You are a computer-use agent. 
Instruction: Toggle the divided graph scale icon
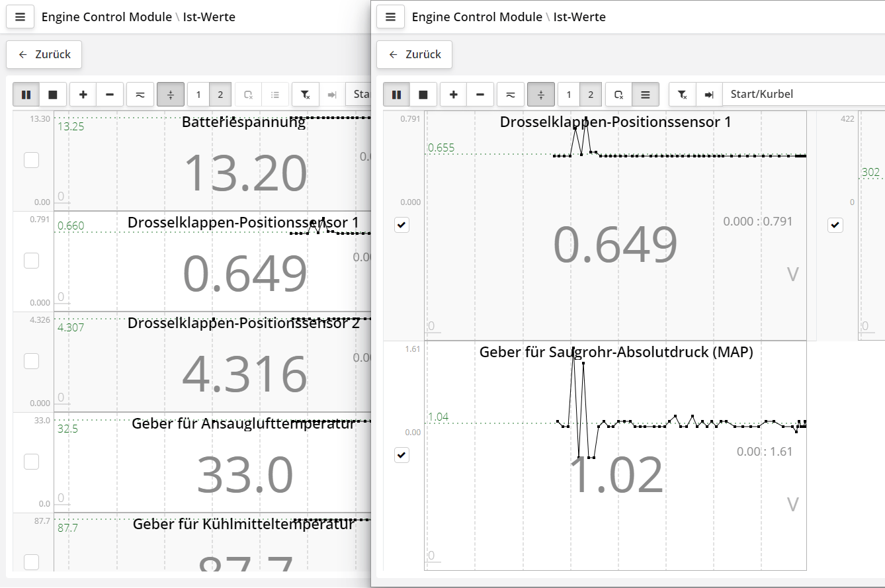(x=541, y=94)
